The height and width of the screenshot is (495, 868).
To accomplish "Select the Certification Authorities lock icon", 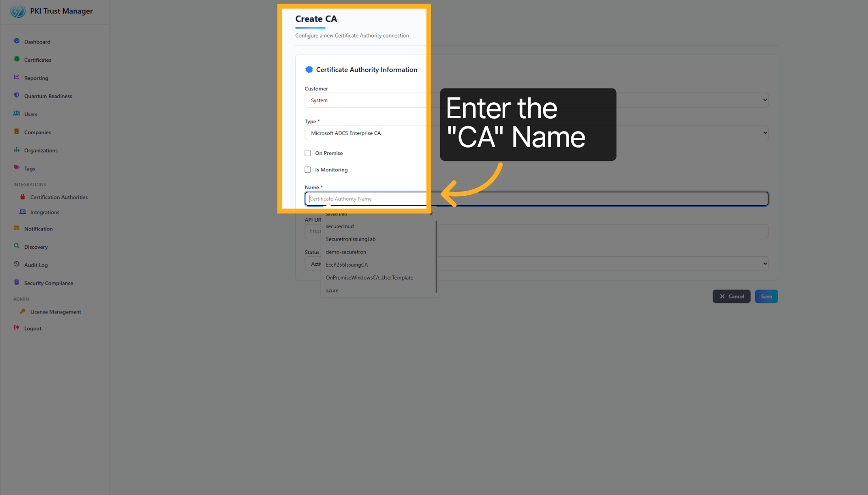I will (x=22, y=197).
